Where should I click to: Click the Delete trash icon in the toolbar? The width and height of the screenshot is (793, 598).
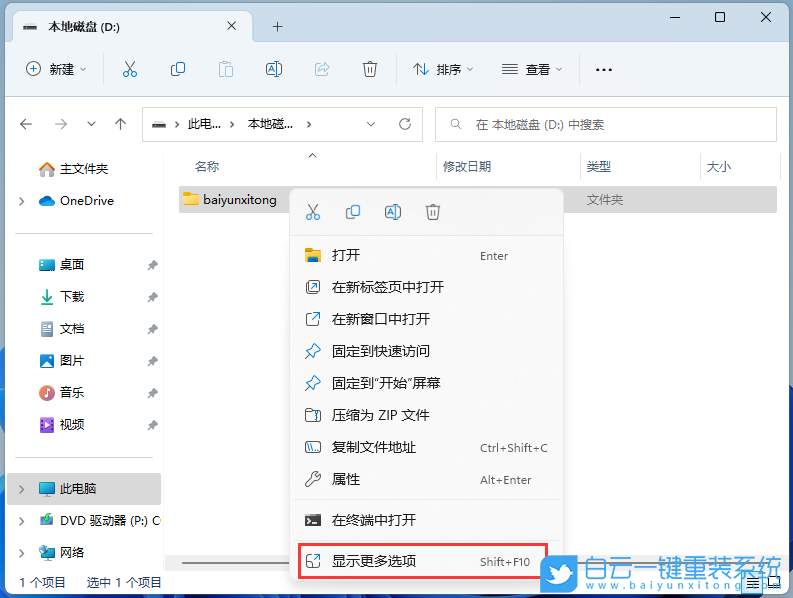click(370, 69)
